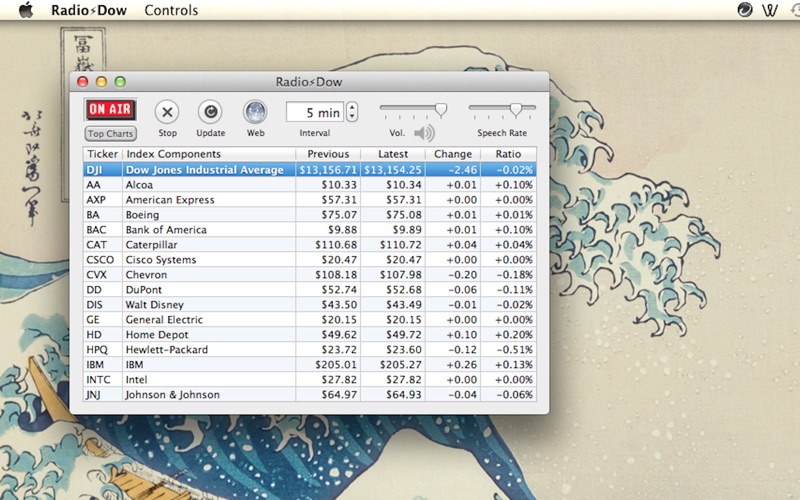Click the interval stepper arrows
Screen dimensions: 800x500
352,112
